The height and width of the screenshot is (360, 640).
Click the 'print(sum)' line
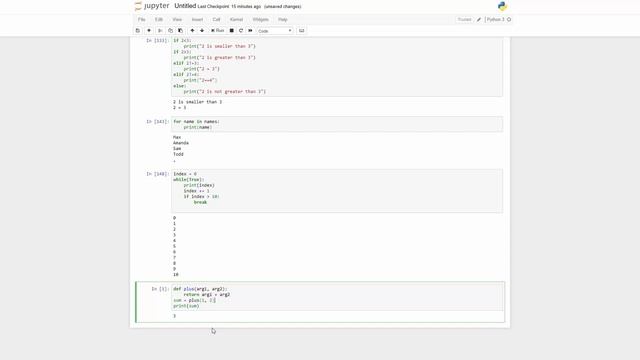tap(186, 306)
